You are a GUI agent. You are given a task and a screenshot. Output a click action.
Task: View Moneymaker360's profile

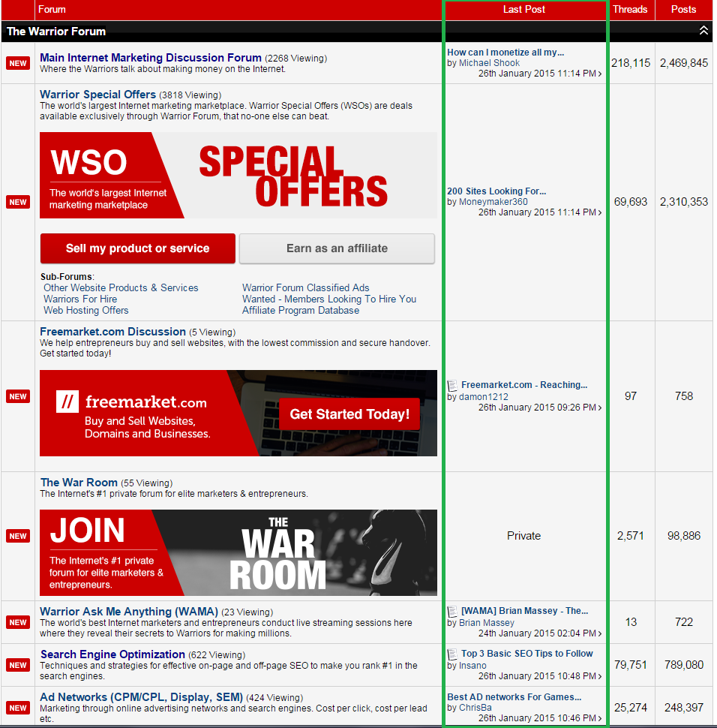point(493,202)
